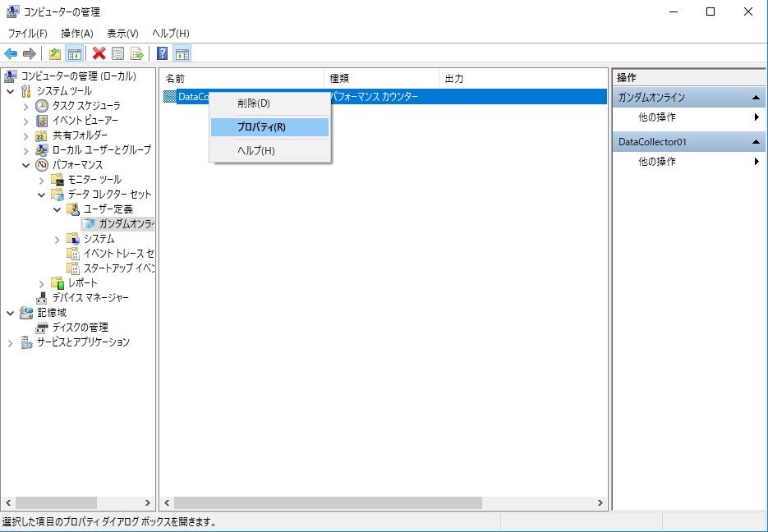Click the タスク スケジューラ clock icon

pos(42,106)
